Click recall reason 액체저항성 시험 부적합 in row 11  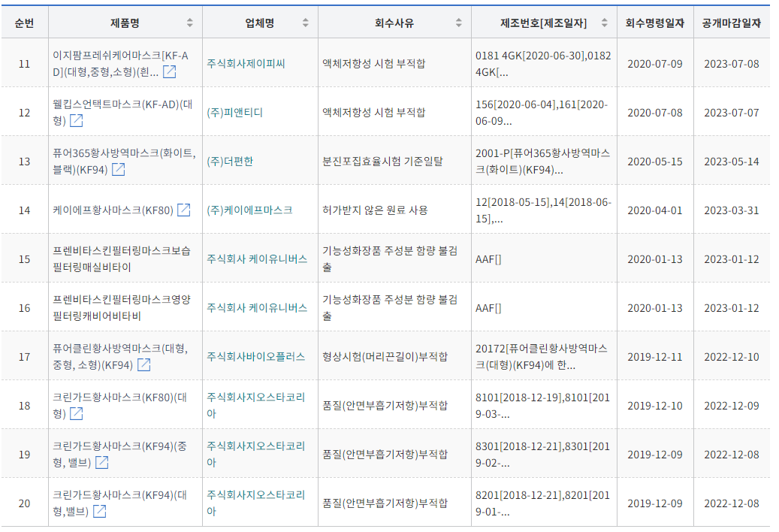point(374,64)
